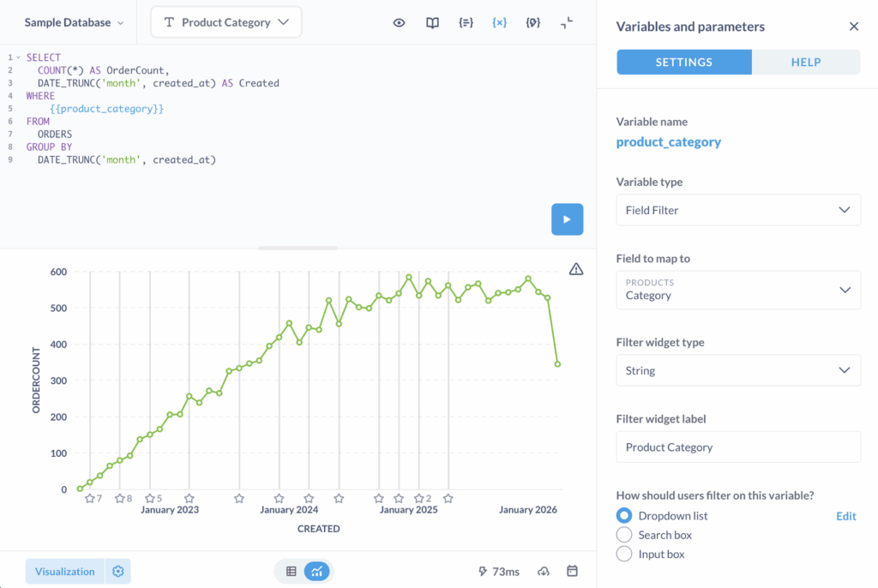Select the Input box filter option
Viewport: 878px width, 588px height.
[624, 553]
